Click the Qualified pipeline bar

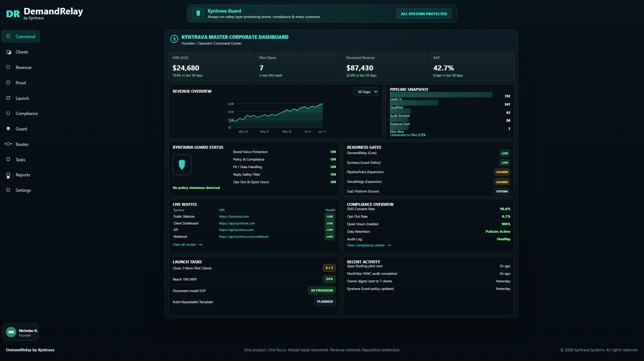(x=414, y=103)
